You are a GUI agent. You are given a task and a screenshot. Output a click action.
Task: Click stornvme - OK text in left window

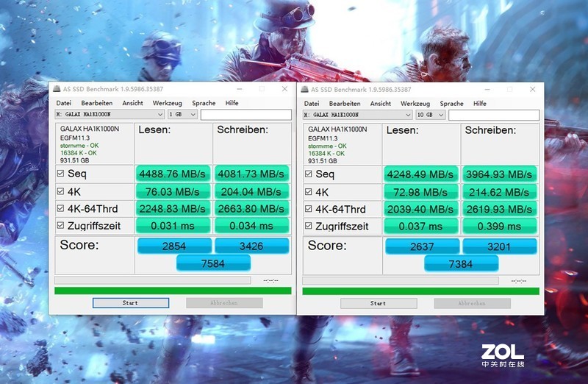(x=79, y=145)
